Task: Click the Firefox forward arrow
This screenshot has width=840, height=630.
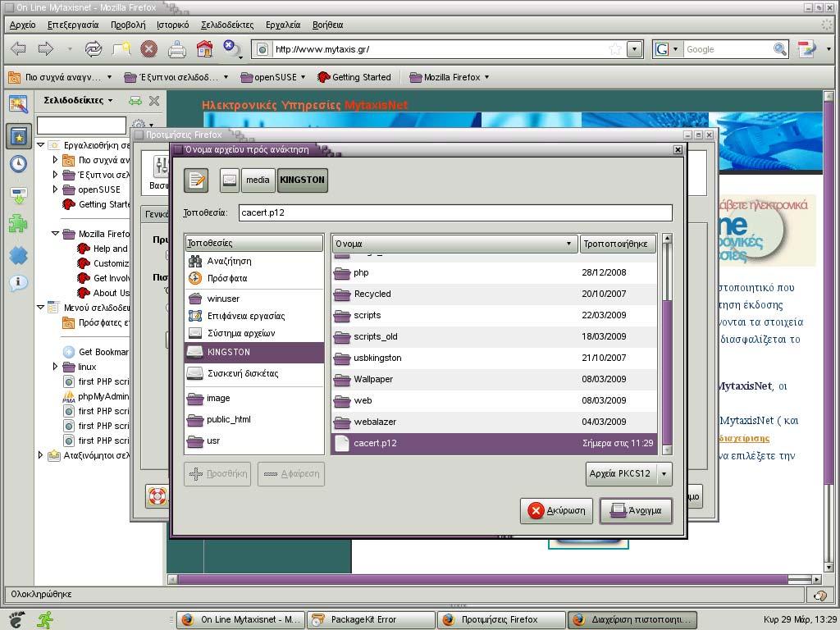Action: [46, 49]
